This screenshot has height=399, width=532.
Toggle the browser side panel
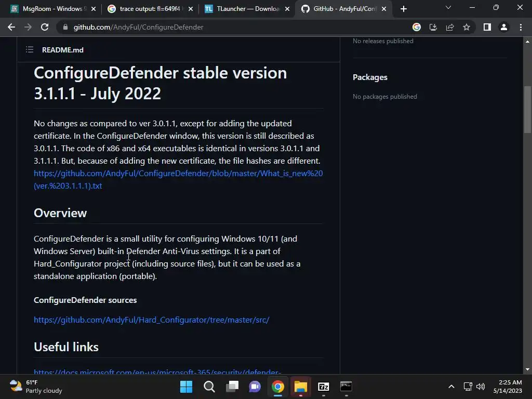(x=487, y=27)
